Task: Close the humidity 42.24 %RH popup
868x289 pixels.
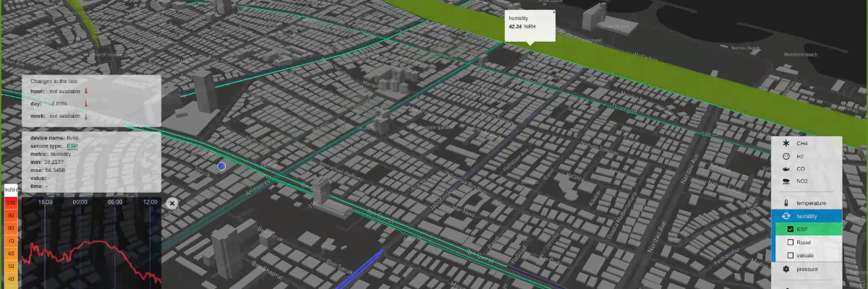Action: tap(554, 12)
